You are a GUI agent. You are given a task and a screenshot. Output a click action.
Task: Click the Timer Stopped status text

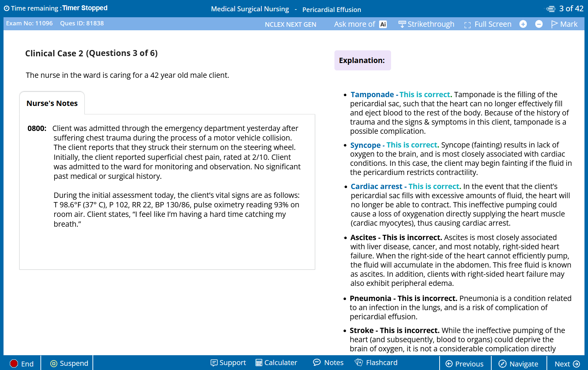pyautogui.click(x=85, y=8)
